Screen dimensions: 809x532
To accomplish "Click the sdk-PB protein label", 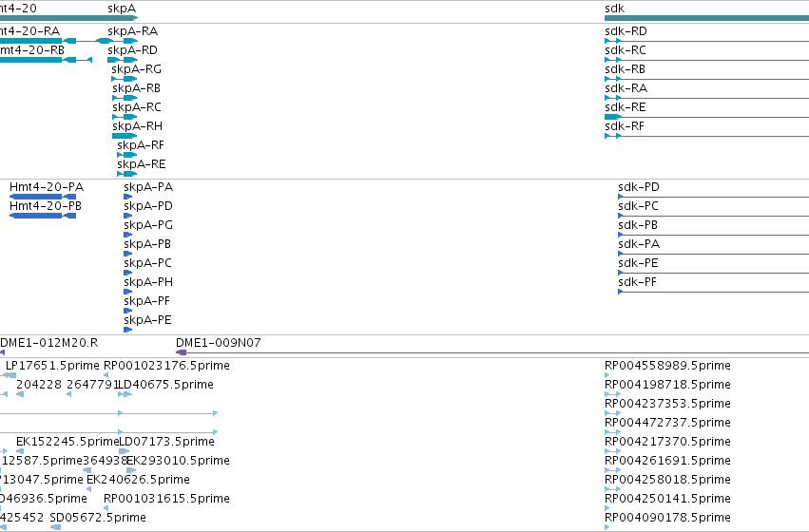I will point(638,225).
